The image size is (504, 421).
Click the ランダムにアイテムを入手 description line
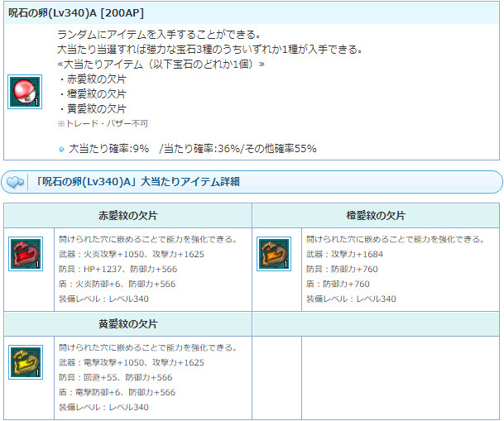[x=159, y=35]
